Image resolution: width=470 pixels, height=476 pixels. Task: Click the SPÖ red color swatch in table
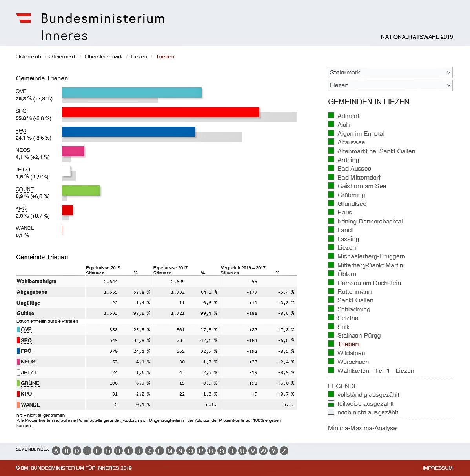pyautogui.click(x=18, y=340)
